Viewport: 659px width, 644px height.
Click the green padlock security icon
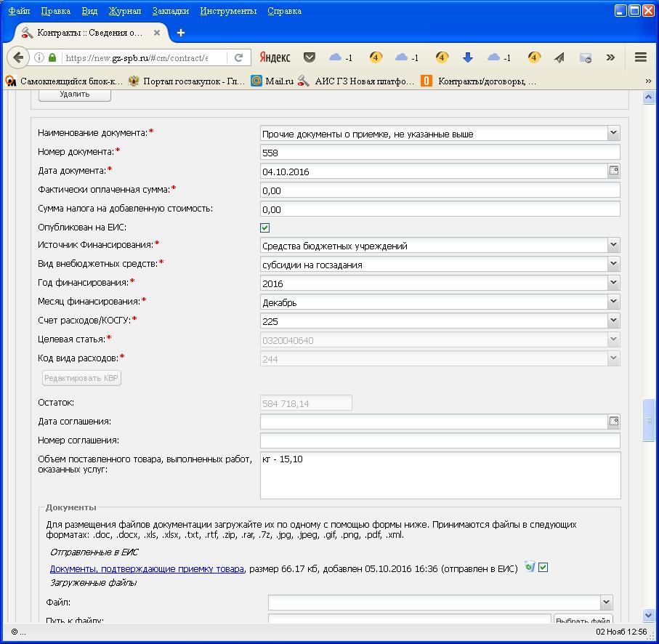click(52, 57)
